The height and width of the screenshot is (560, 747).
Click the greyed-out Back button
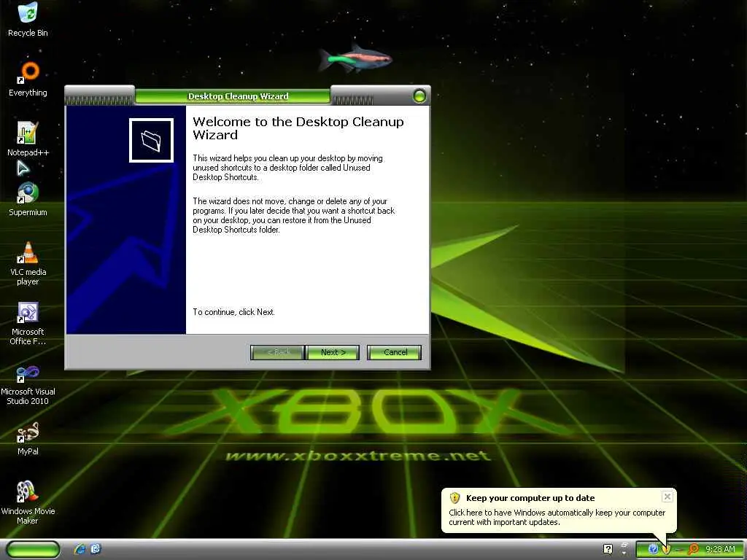278,352
